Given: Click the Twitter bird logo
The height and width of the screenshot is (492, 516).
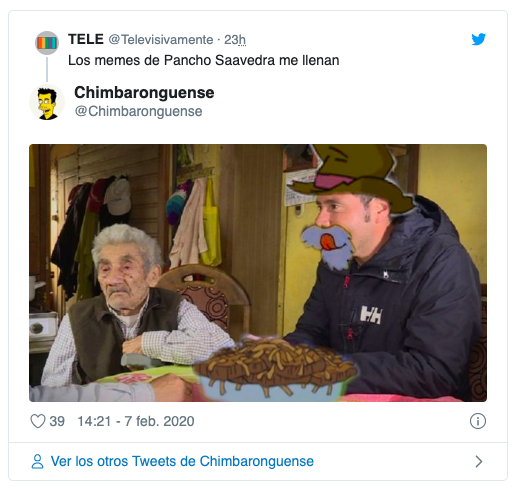Looking at the screenshot, I should [478, 39].
